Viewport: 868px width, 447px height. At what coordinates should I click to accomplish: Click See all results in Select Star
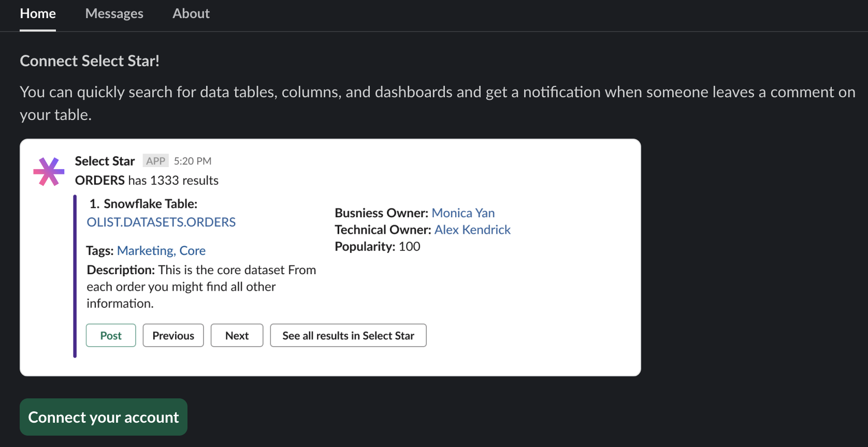348,336
